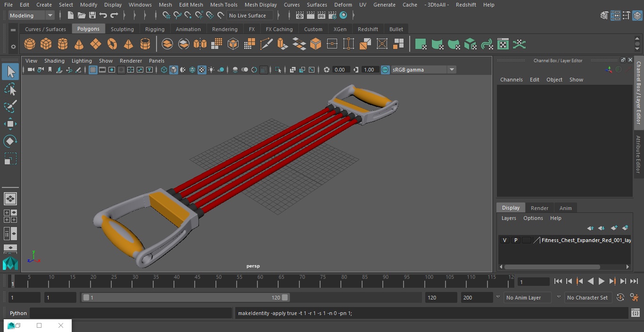The height and width of the screenshot is (332, 644).
Task: Switch to the Sculpting shelf tab
Action: click(122, 29)
